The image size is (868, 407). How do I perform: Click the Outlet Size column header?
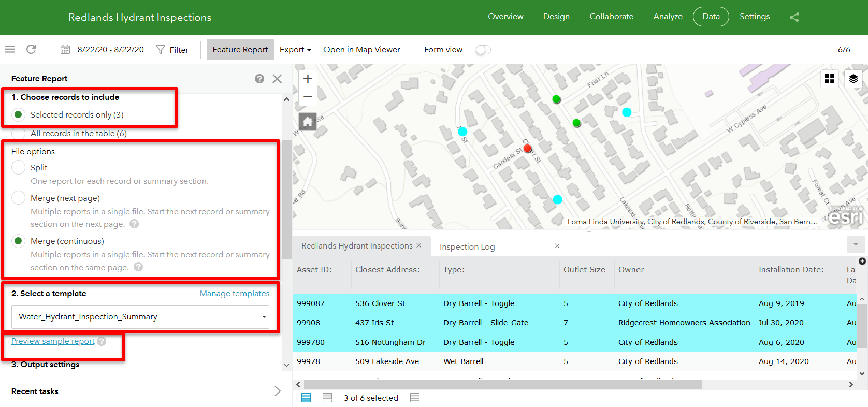584,270
